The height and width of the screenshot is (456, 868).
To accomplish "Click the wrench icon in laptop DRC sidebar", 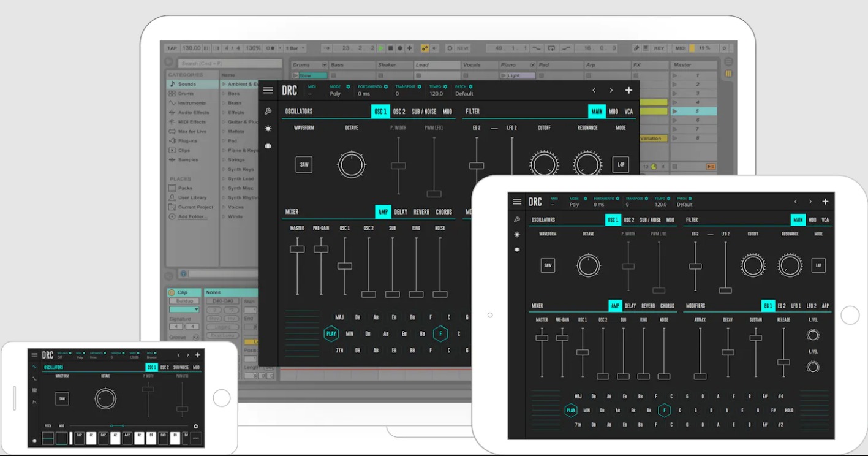I will point(268,112).
